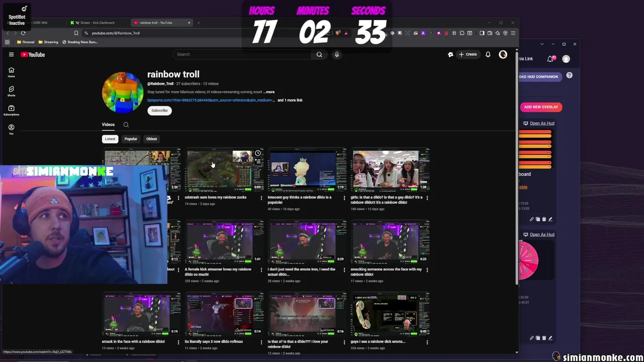Screen dimensions: 644x362
Task: Open the bpisports referral link on the channel
Action: pos(211,100)
